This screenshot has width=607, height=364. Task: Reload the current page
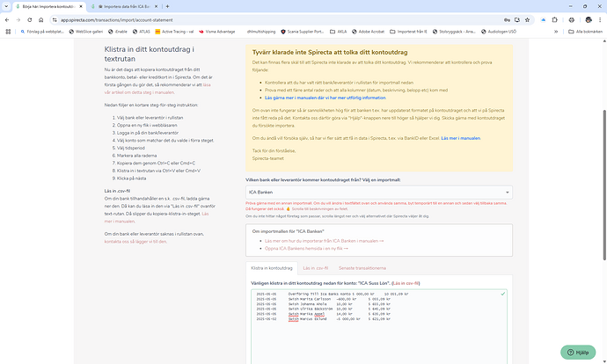[x=29, y=19]
